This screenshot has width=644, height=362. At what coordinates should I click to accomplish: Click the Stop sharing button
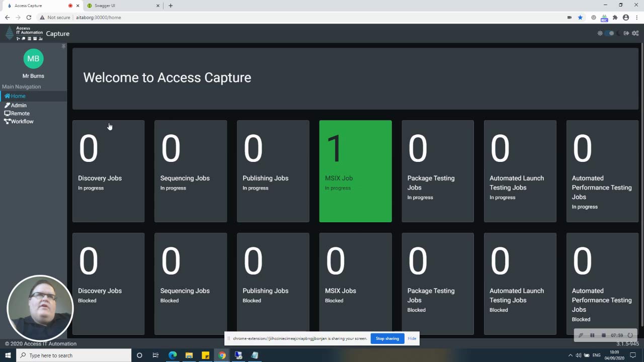click(x=387, y=338)
